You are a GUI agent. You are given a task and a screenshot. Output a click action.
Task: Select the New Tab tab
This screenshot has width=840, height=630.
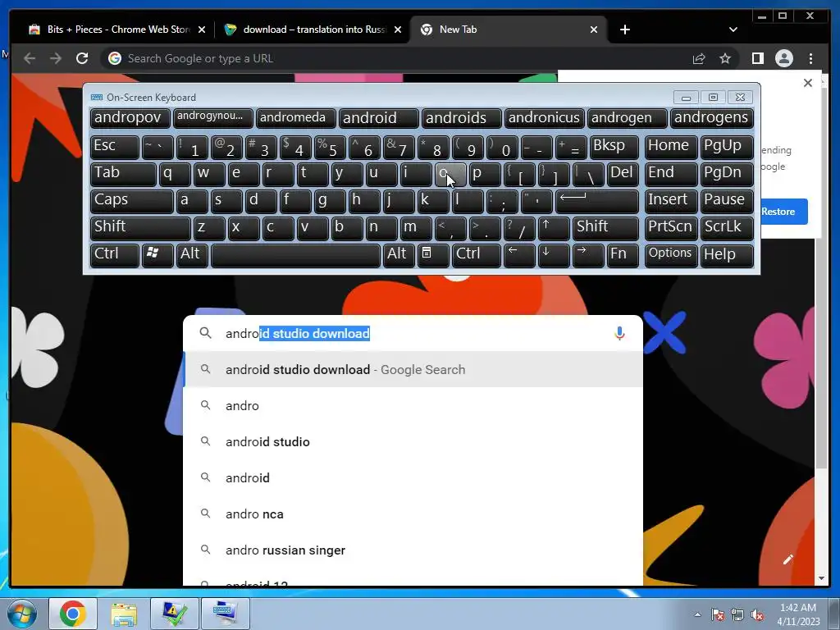tap(509, 30)
